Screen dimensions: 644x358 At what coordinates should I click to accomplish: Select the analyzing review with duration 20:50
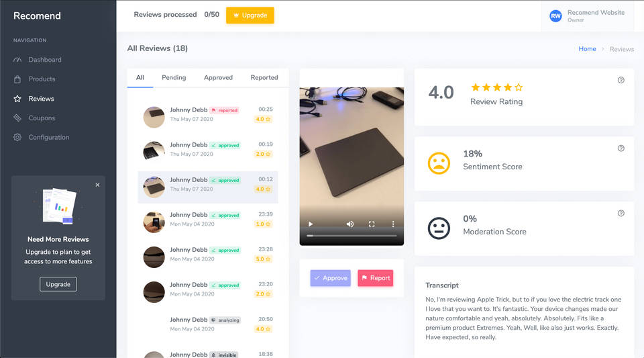coord(208,326)
